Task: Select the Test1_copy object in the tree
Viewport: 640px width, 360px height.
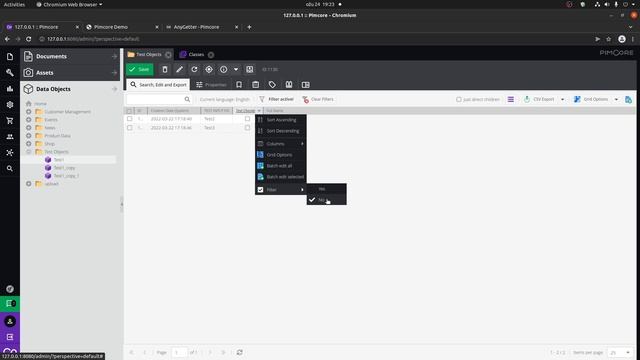Action: [x=64, y=168]
